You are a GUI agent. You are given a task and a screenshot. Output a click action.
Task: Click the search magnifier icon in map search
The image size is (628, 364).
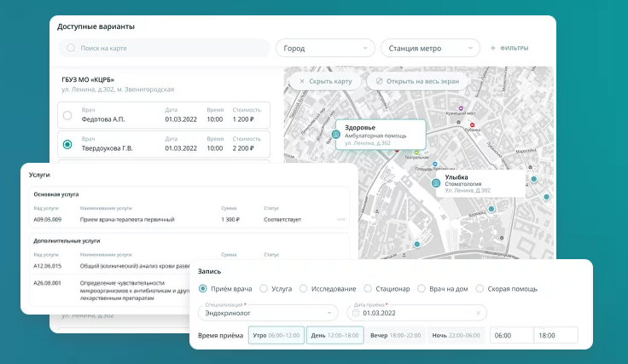pyautogui.click(x=71, y=49)
